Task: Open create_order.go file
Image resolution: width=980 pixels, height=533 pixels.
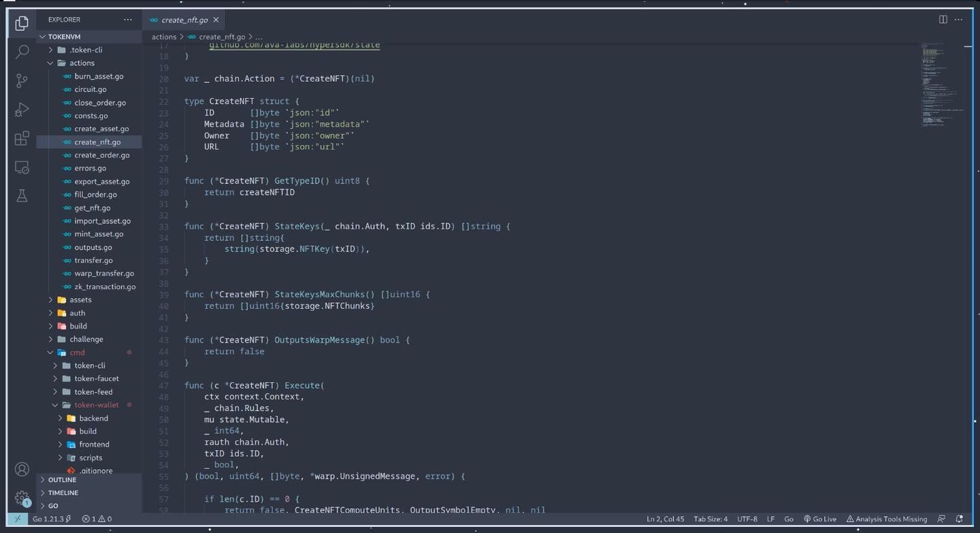Action: click(x=89, y=155)
